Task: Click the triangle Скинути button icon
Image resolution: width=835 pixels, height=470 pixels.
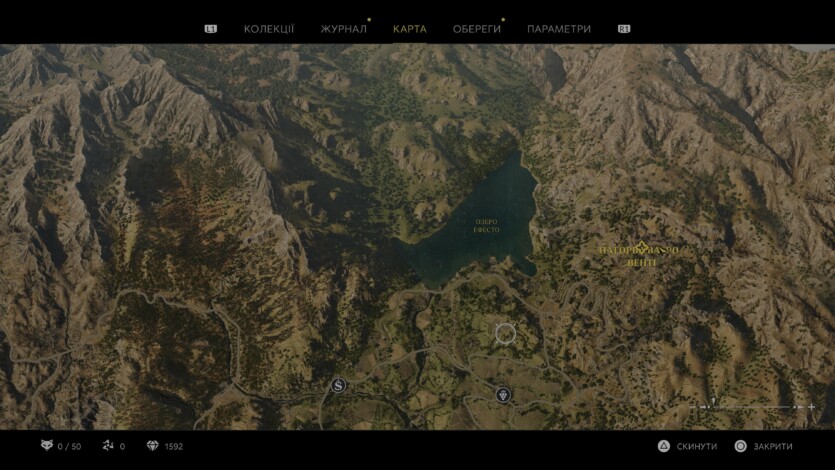Action: coord(664,446)
